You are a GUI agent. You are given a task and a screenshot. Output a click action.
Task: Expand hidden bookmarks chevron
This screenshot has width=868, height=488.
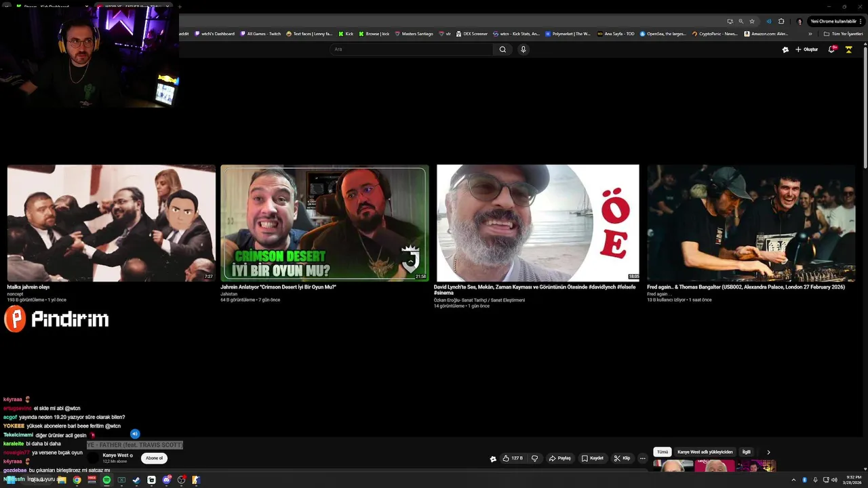point(810,34)
